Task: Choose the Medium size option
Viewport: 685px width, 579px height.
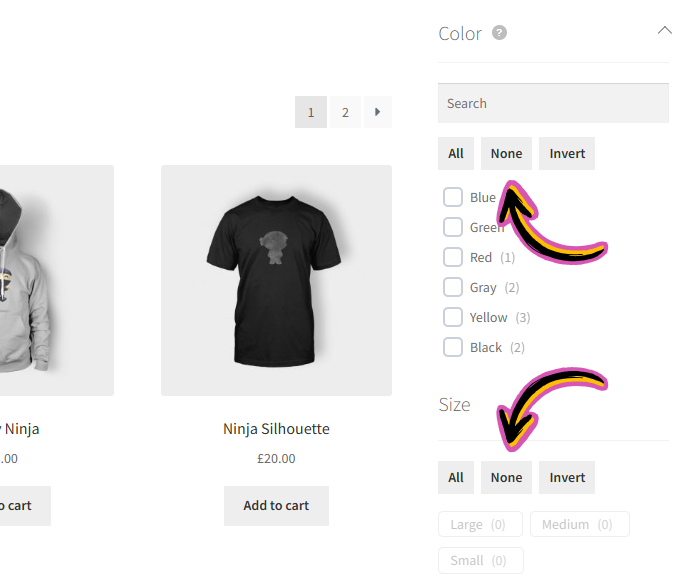Action: [x=580, y=524]
